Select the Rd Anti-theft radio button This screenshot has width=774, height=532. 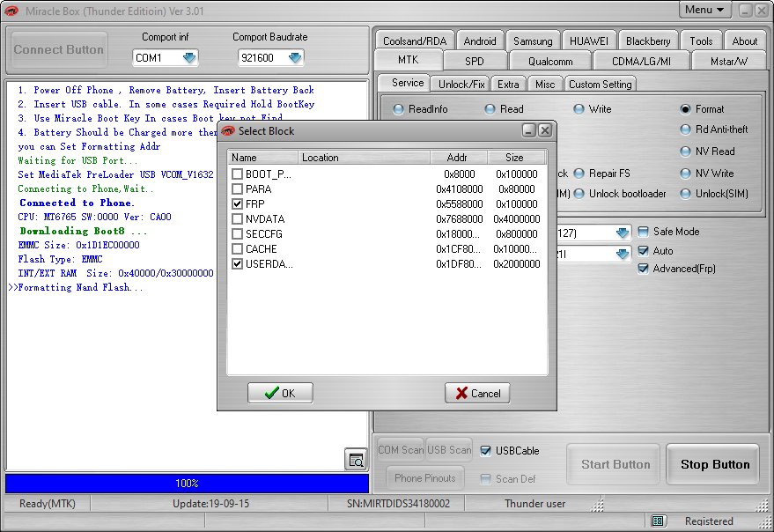(x=685, y=129)
